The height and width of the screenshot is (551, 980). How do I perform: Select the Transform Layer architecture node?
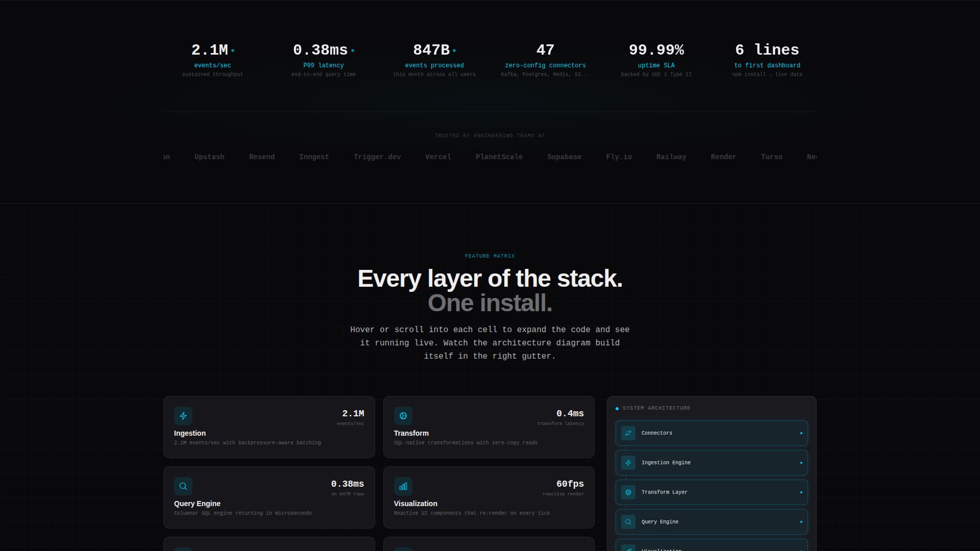click(712, 492)
